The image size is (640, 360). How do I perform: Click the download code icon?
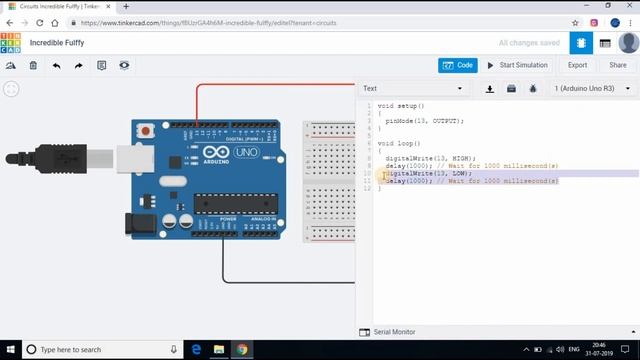pos(490,89)
